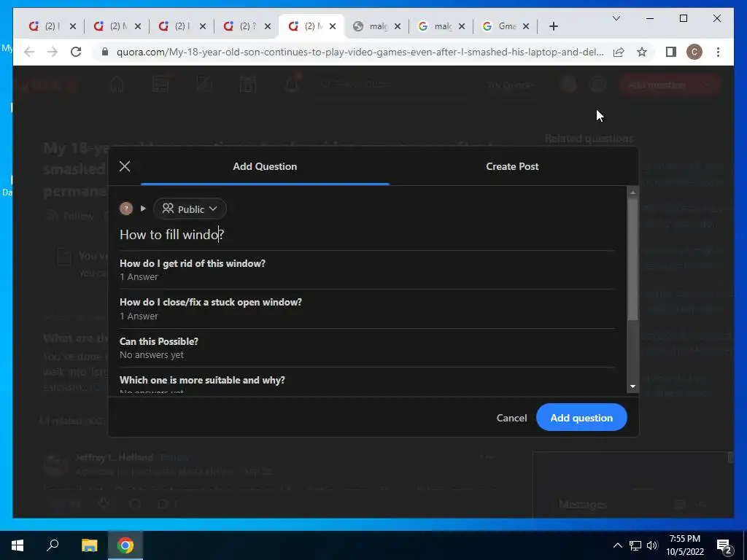
Task: Click the site lock icon in the address bar
Action: pyautogui.click(x=105, y=52)
